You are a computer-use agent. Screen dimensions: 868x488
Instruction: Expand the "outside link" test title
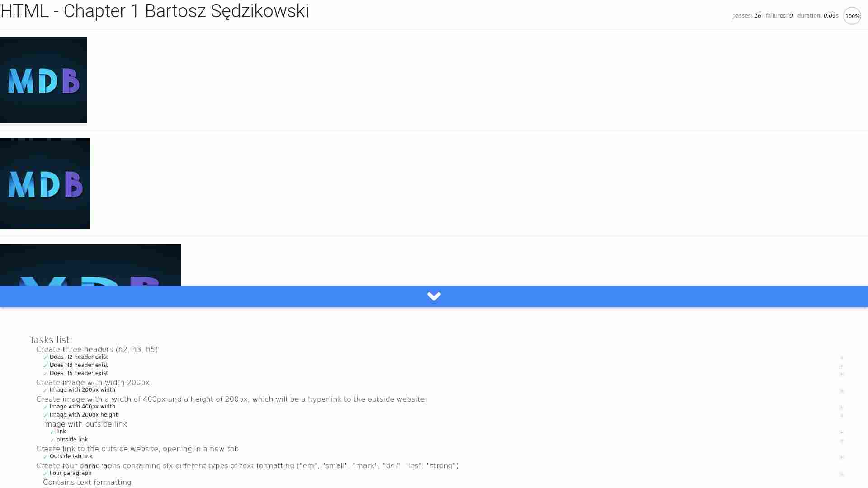(x=72, y=440)
